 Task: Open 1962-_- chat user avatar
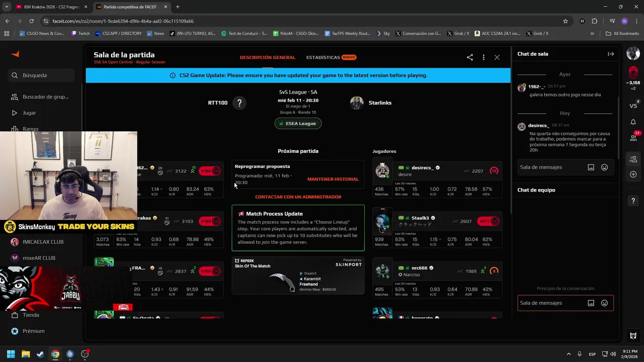click(522, 87)
